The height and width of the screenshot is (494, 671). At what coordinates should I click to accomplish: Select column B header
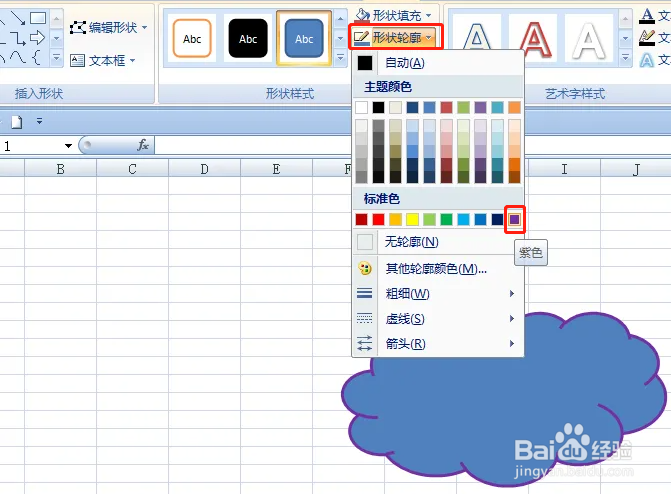60,169
